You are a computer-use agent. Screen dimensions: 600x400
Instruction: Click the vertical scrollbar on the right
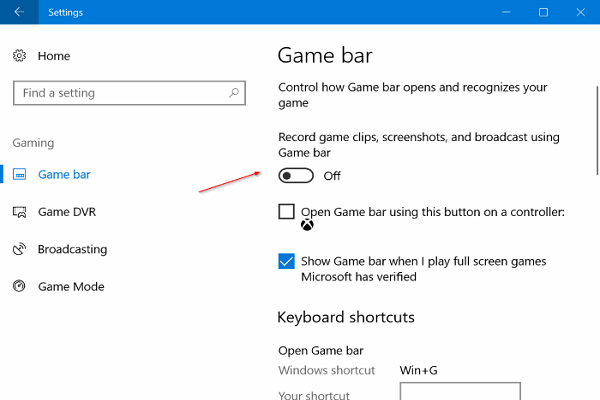click(597, 130)
